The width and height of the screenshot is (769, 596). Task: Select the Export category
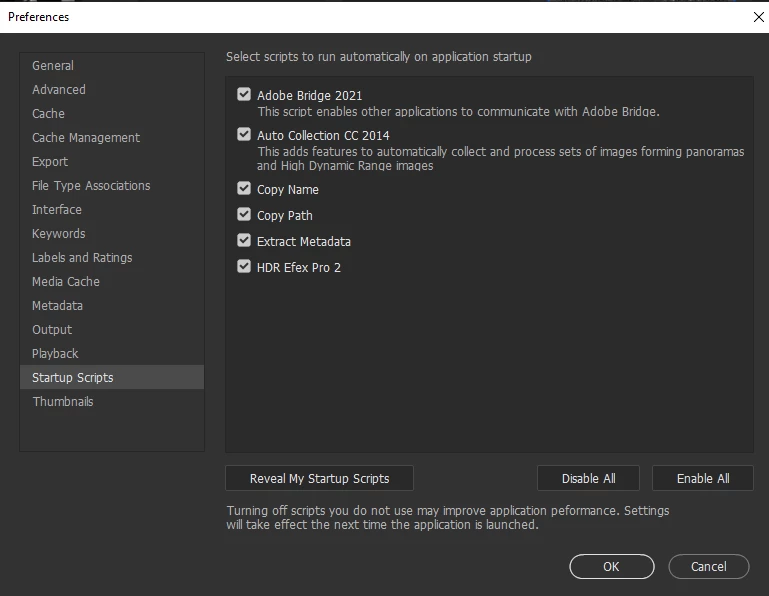(112, 161)
